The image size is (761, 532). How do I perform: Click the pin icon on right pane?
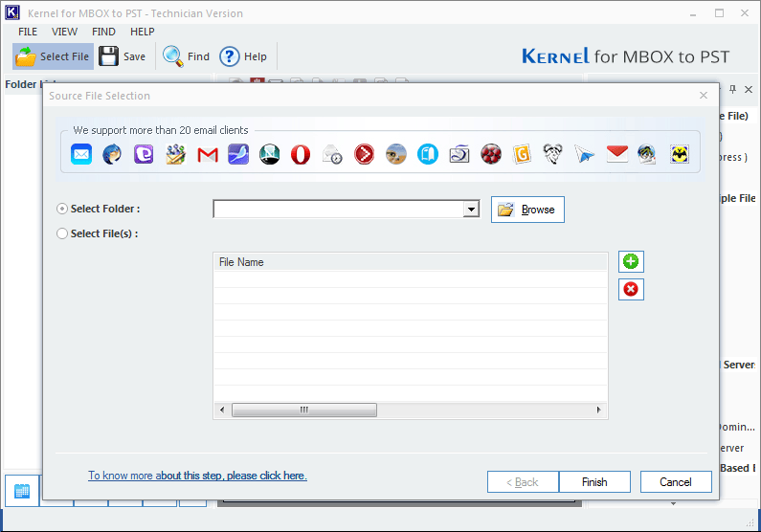(733, 89)
